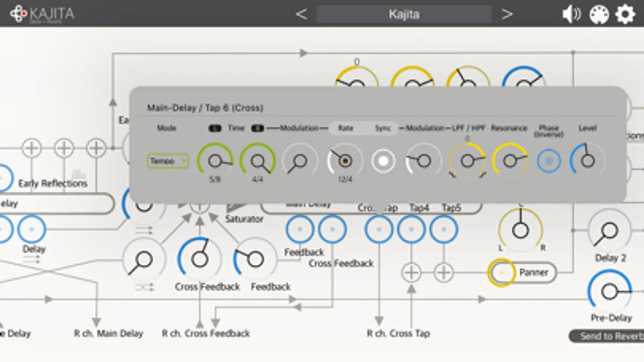Click the Panner label button
The image size is (644, 362).
point(534,273)
